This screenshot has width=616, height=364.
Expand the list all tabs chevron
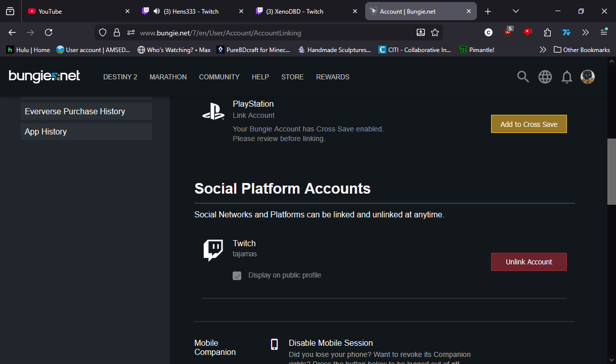click(x=516, y=11)
